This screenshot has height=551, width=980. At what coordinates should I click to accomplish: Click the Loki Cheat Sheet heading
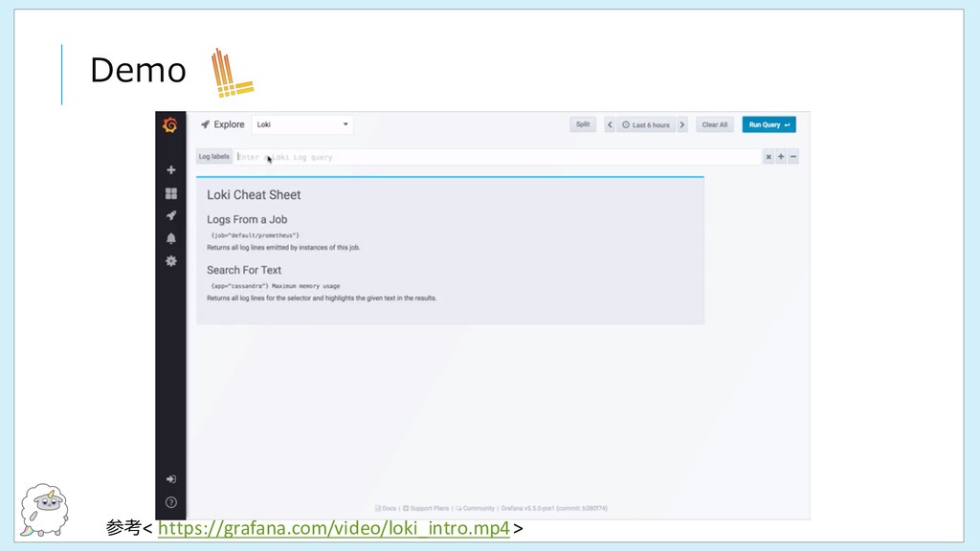pos(254,195)
